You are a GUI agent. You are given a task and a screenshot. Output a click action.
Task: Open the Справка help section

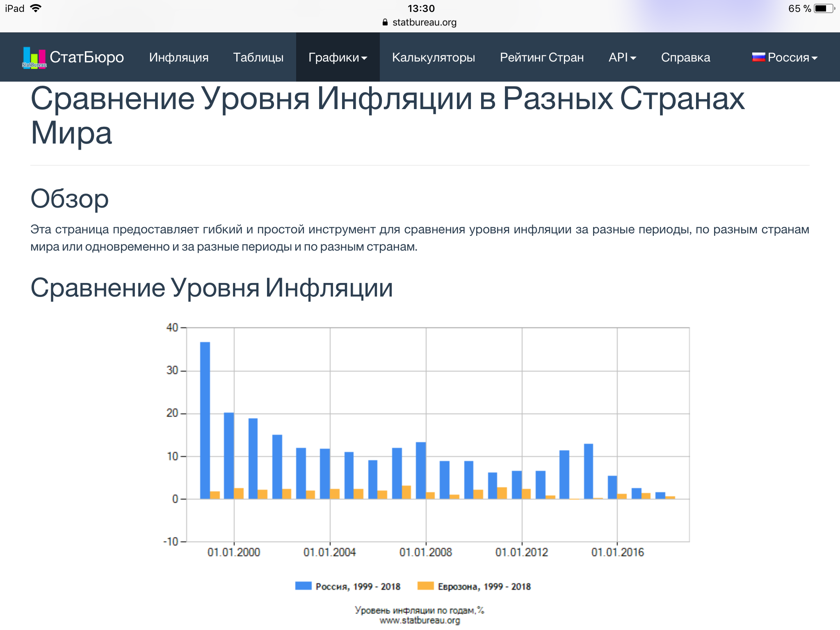(685, 57)
